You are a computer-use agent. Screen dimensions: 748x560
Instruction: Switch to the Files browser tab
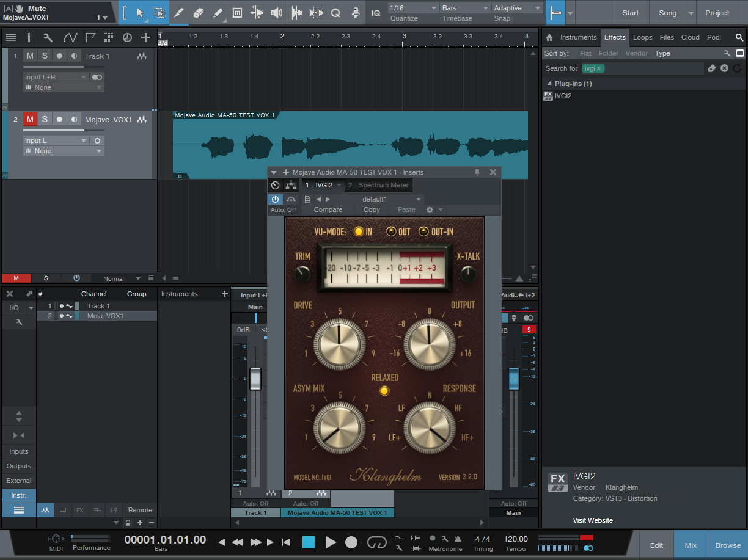pyautogui.click(x=667, y=37)
